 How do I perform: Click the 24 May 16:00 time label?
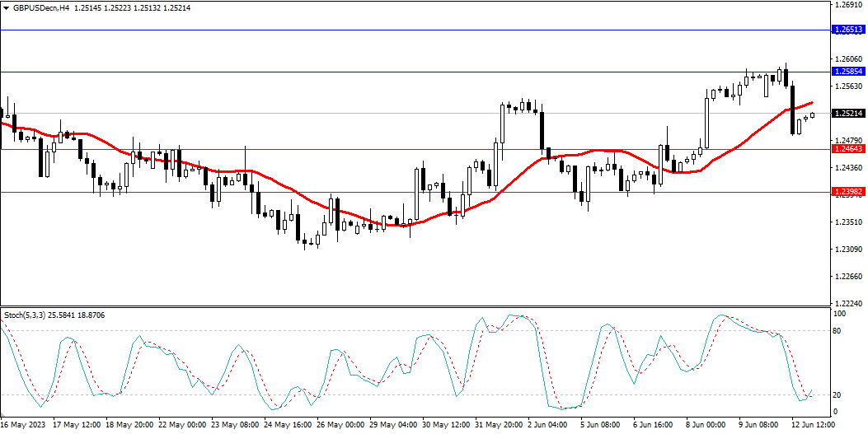[289, 425]
